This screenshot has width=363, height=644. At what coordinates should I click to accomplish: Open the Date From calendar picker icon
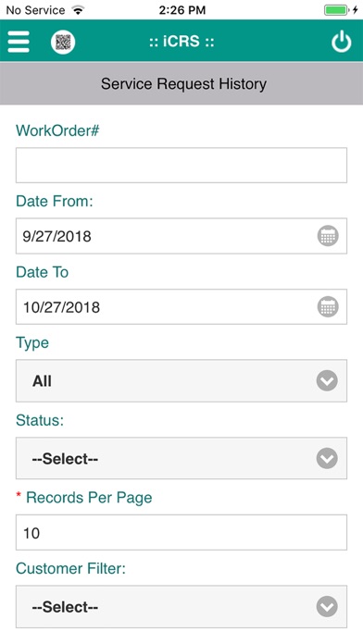coord(328,236)
